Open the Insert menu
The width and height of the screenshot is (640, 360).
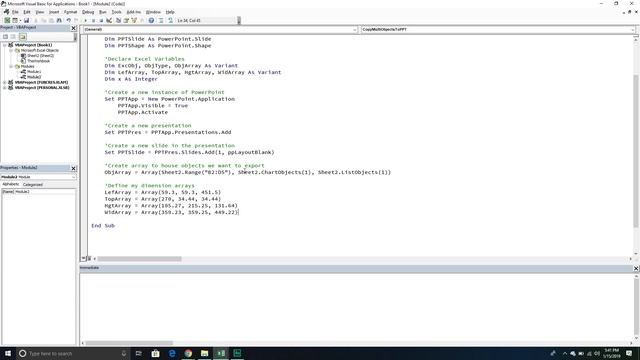54,12
